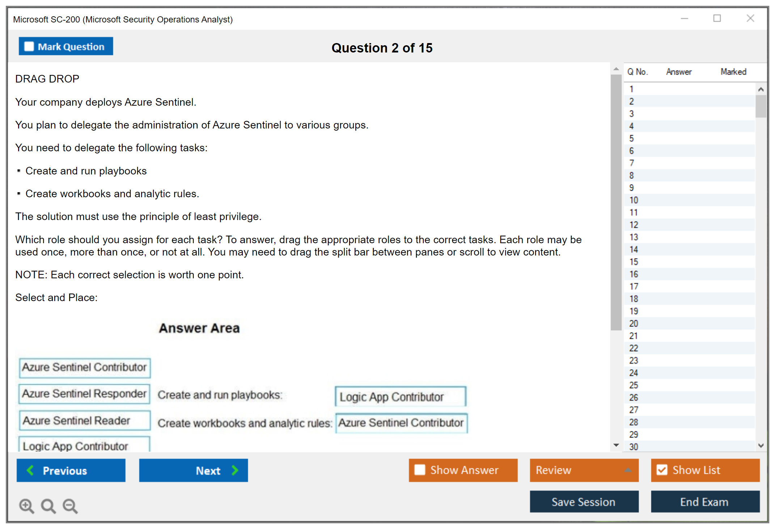Click question list scroll up chevron
Image resolution: width=778 pixels, height=532 pixels.
[x=761, y=89]
